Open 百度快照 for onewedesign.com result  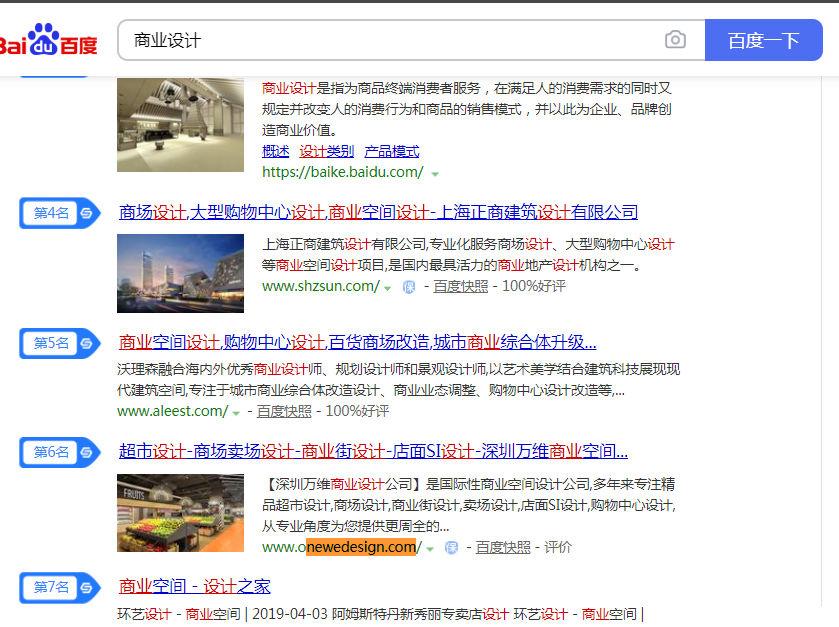click(503, 547)
